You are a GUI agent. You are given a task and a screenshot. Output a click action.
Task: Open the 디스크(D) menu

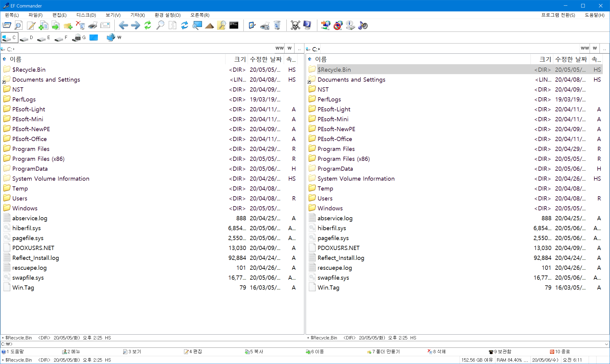point(86,15)
